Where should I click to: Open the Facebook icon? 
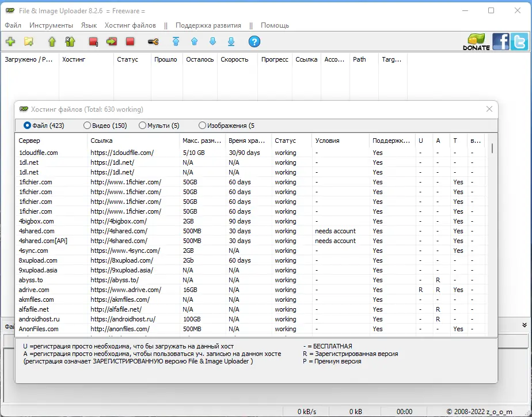[501, 41]
